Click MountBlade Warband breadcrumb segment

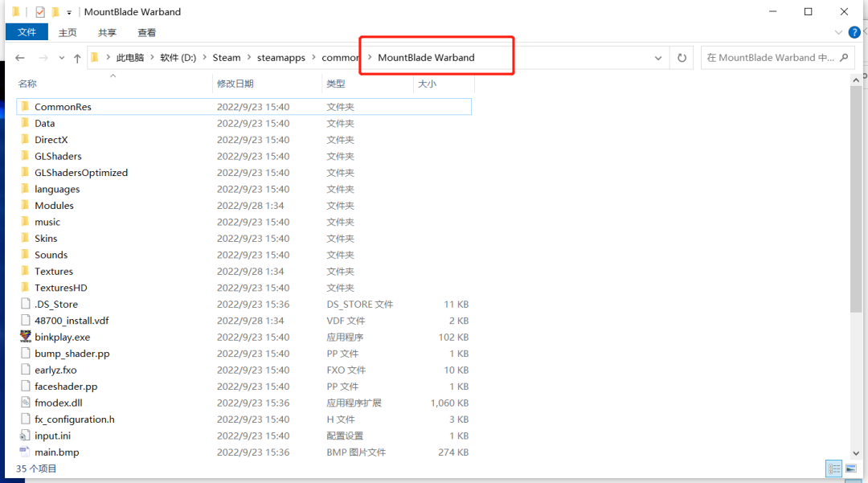(426, 58)
